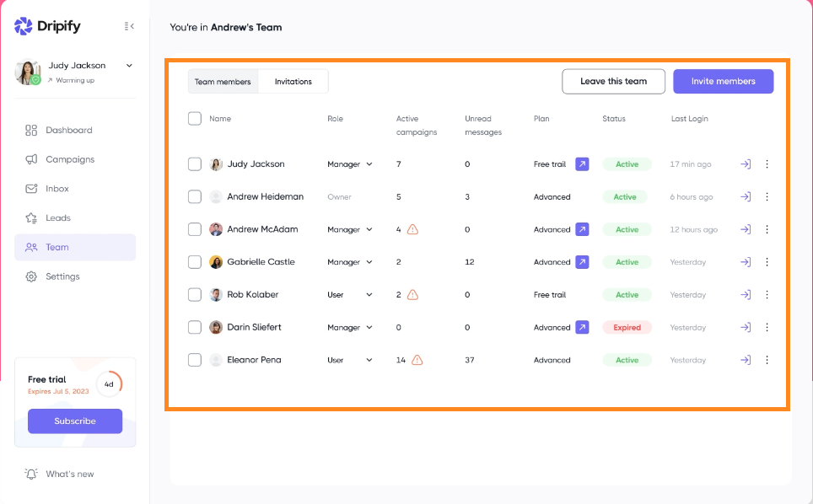Open the three-dot menu for Andrew McAdam
813x504 pixels.
[767, 229]
